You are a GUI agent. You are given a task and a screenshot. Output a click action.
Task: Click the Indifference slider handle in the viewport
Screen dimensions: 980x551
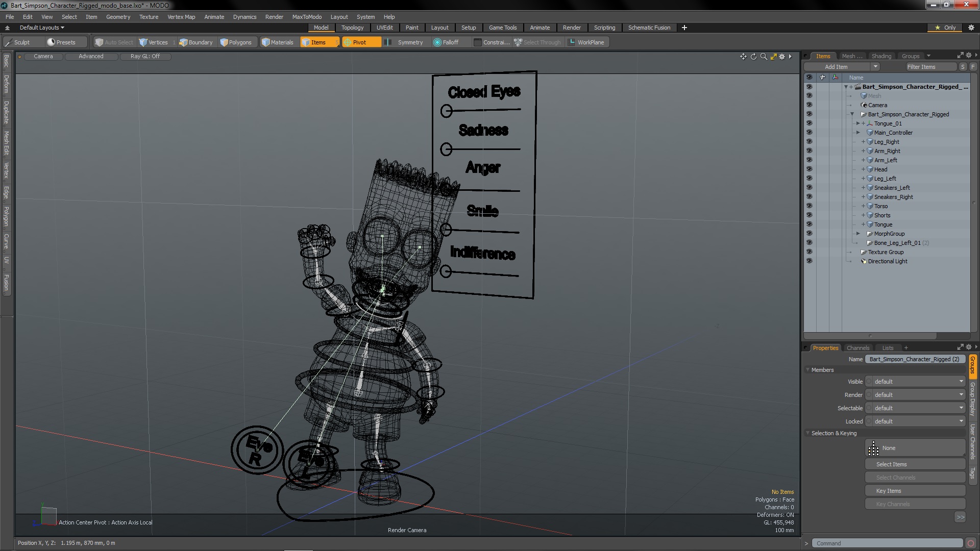[x=446, y=271]
